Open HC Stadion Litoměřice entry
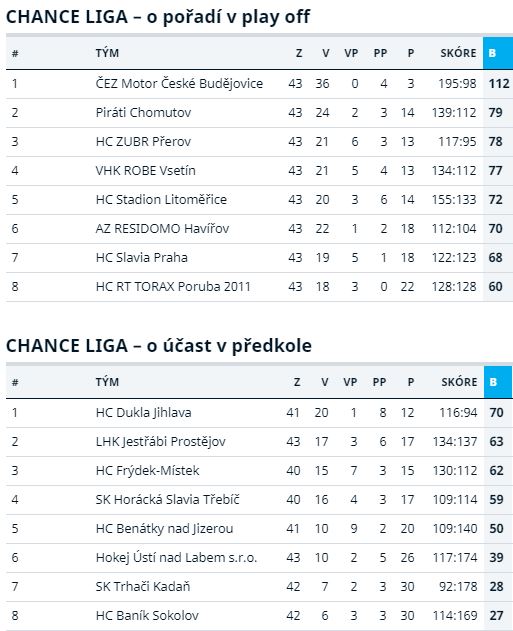The image size is (513, 631). click(x=161, y=200)
